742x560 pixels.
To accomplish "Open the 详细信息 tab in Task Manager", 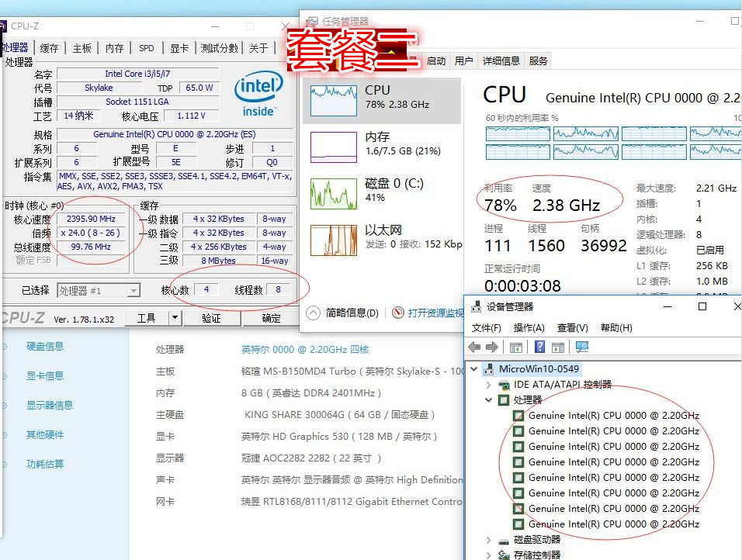I will pos(501,61).
